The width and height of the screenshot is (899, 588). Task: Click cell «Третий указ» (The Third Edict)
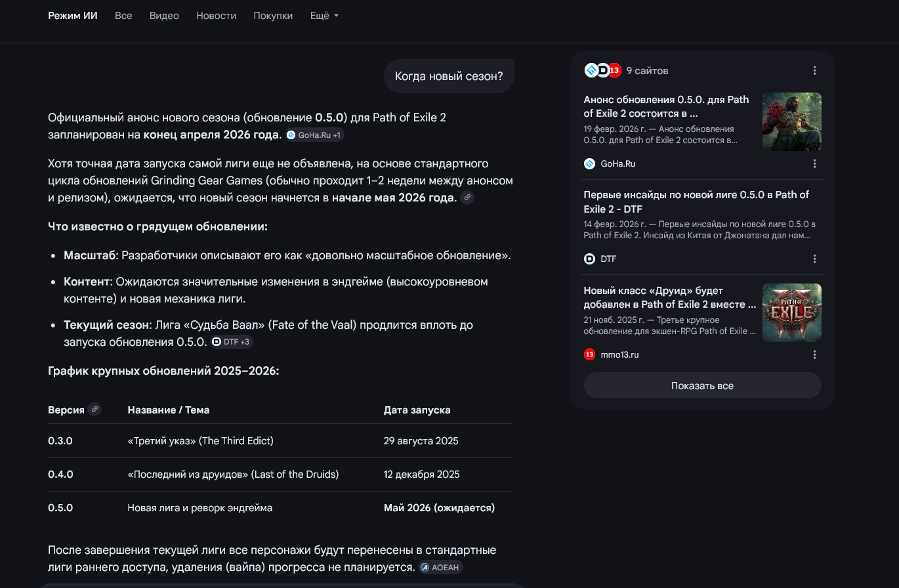point(200,441)
